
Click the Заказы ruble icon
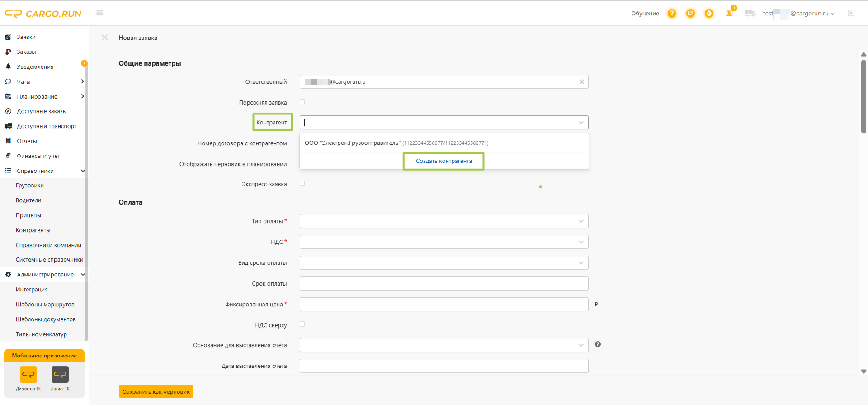(8, 52)
